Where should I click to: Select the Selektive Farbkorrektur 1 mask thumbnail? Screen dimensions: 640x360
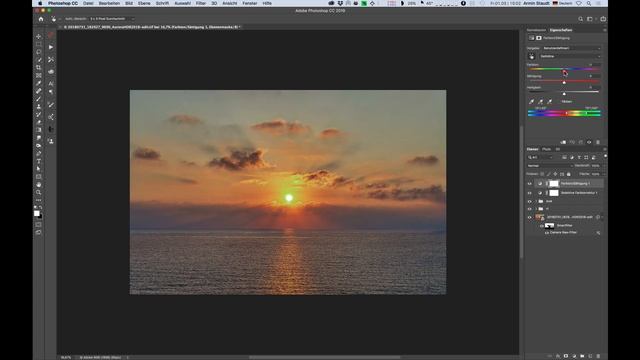[553, 193]
